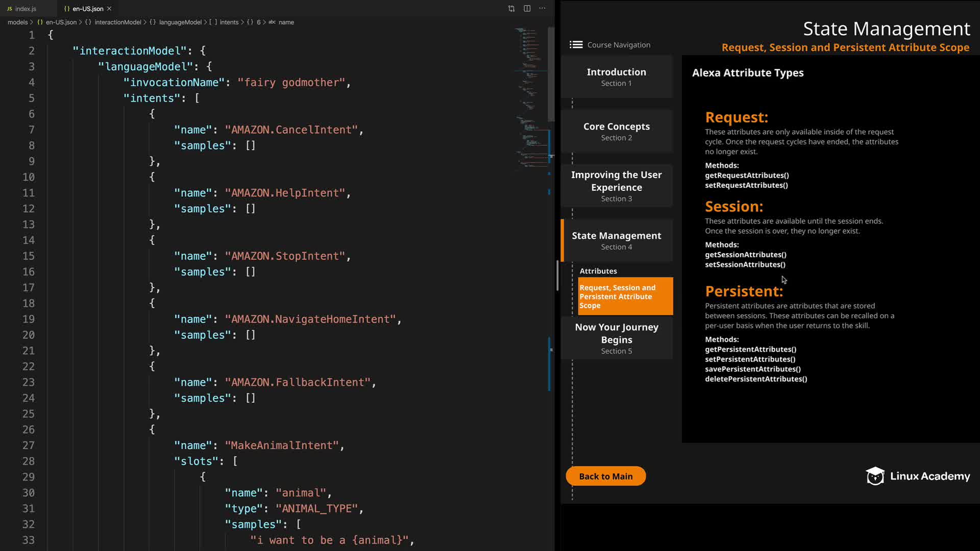980x551 pixels.
Task: Open the Introduction Section 1 item
Action: (x=616, y=77)
